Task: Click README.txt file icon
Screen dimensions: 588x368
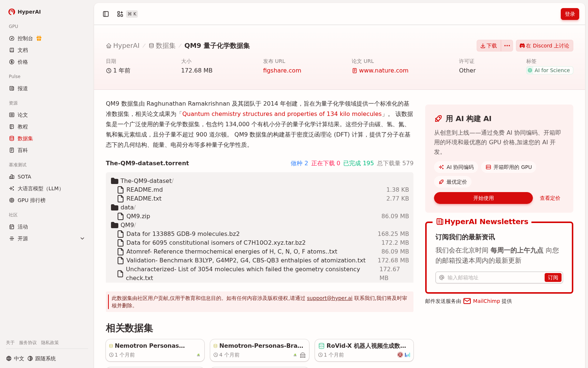Action: point(120,198)
